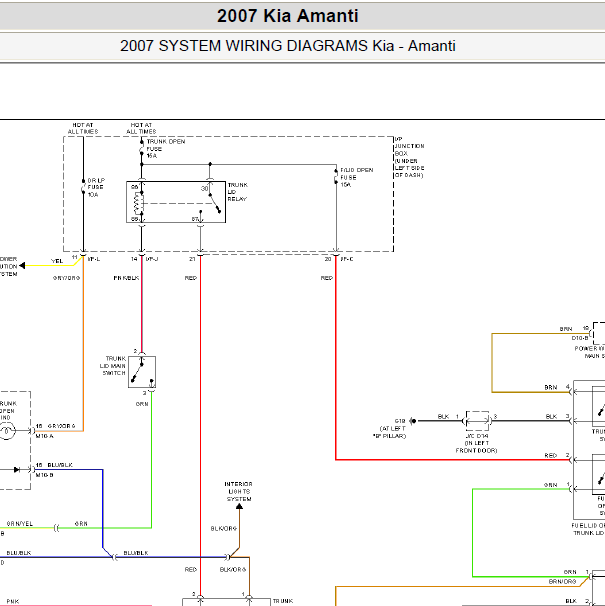This screenshot has height=606, width=605.
Task: Click the "M10-A" connector label
Action: [x=44, y=436]
